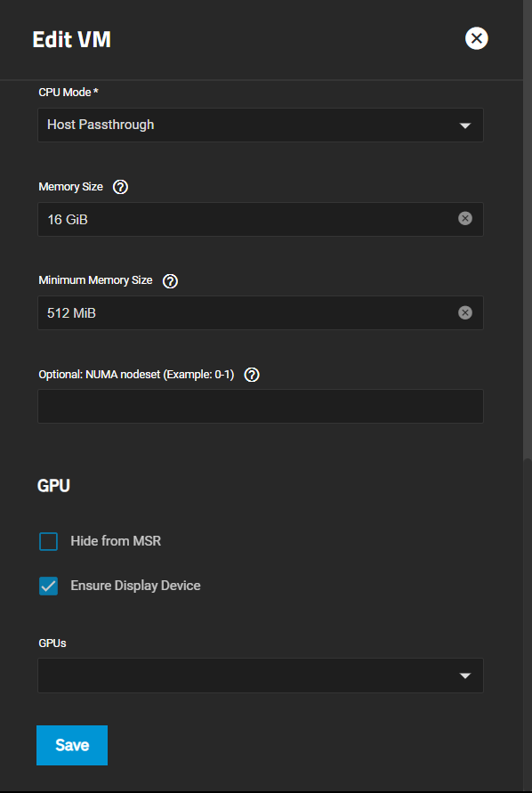Open the GPUs dropdown arrow
Screen dimensions: 532x793
[465, 676]
